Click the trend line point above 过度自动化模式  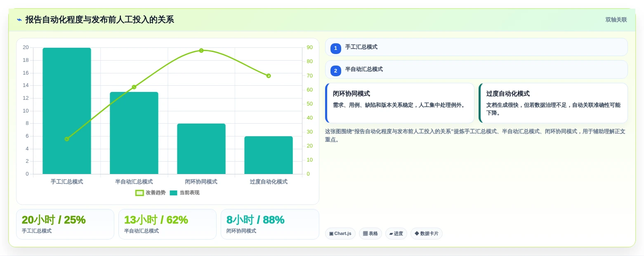pyautogui.click(x=269, y=76)
